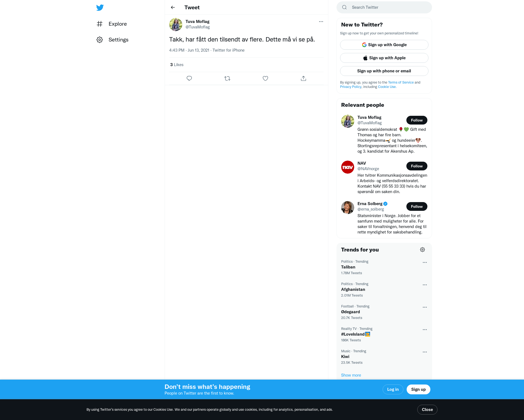Click Sign up on the blue banner
The width and height of the screenshot is (524, 420).
tap(418, 389)
